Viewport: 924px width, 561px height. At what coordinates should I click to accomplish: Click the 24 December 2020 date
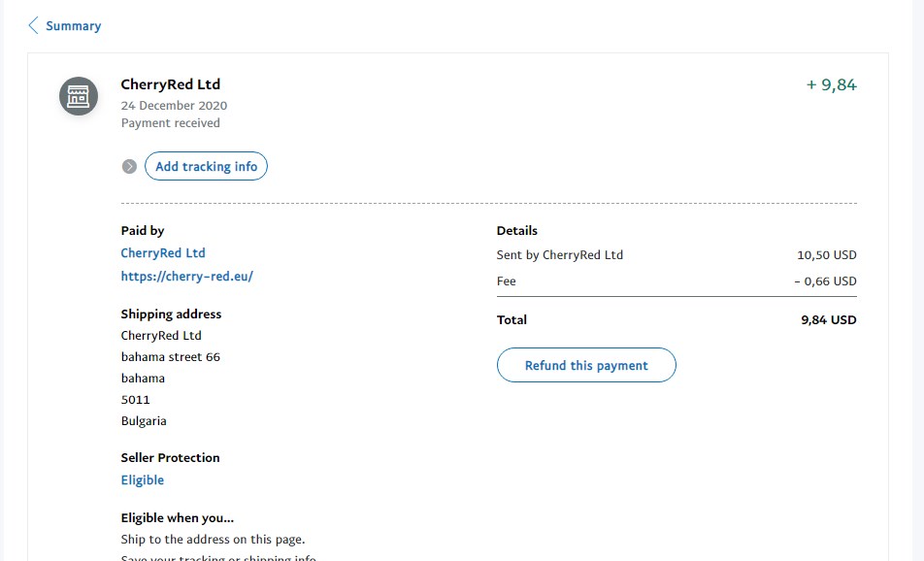pyautogui.click(x=174, y=105)
